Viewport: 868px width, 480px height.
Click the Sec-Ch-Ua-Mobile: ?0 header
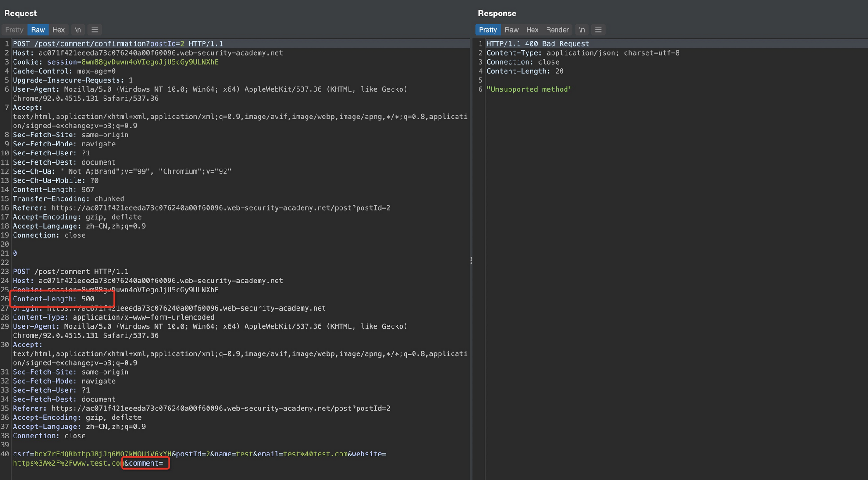click(56, 181)
